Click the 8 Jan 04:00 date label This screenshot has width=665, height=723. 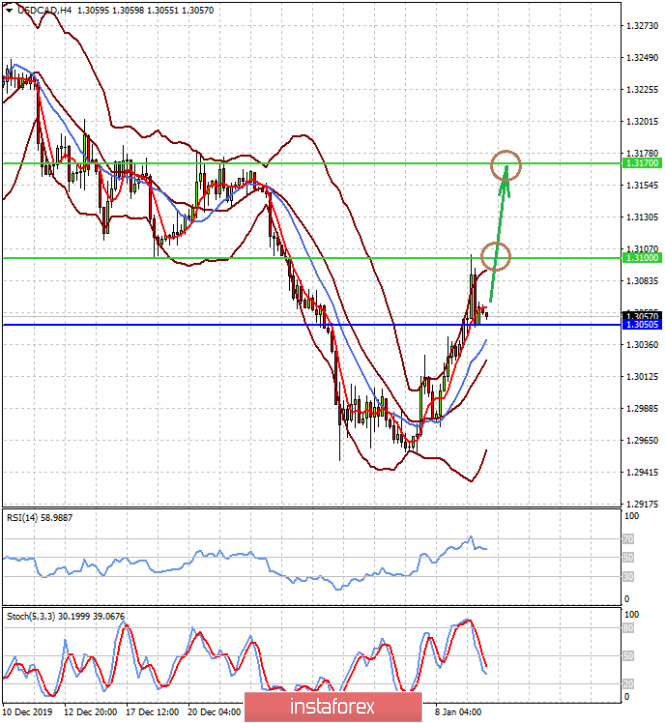point(458,712)
